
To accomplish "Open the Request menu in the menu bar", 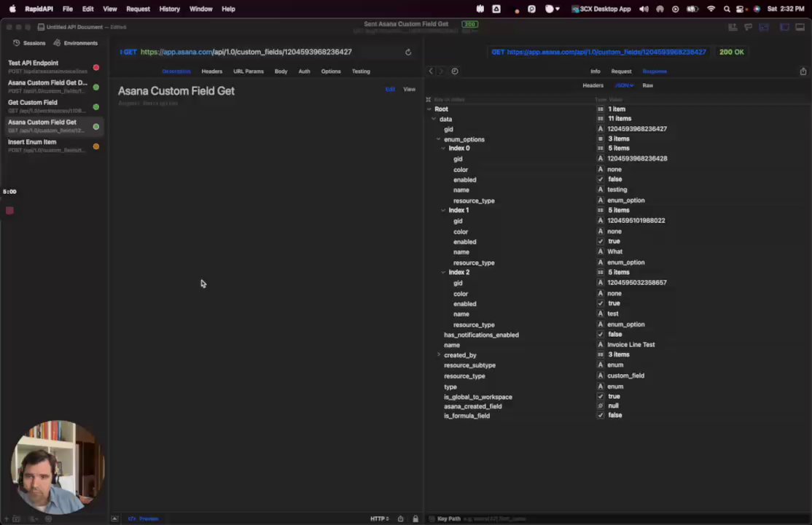I will click(138, 9).
